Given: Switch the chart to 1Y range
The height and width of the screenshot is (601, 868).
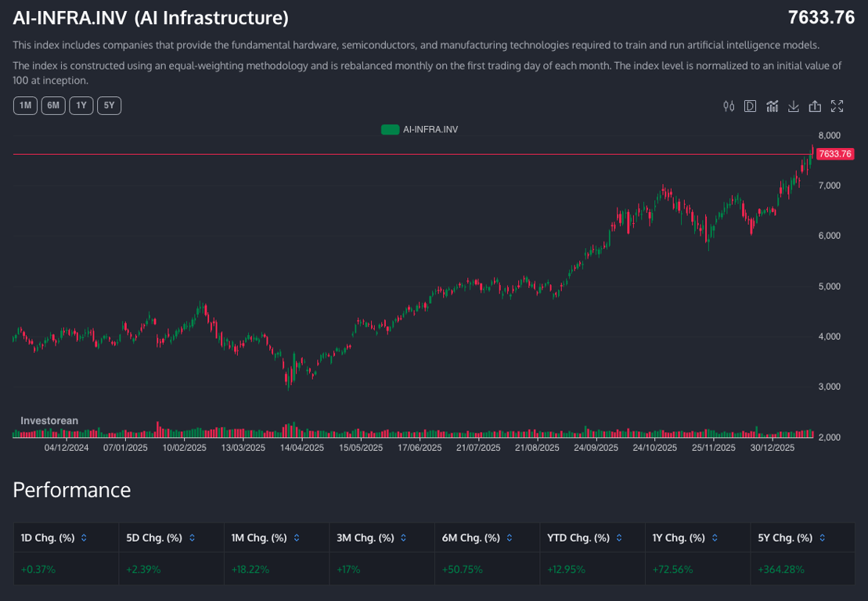Looking at the screenshot, I should 81,106.
